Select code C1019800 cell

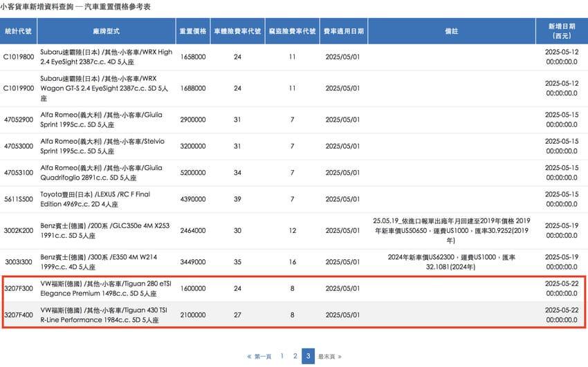coord(19,57)
